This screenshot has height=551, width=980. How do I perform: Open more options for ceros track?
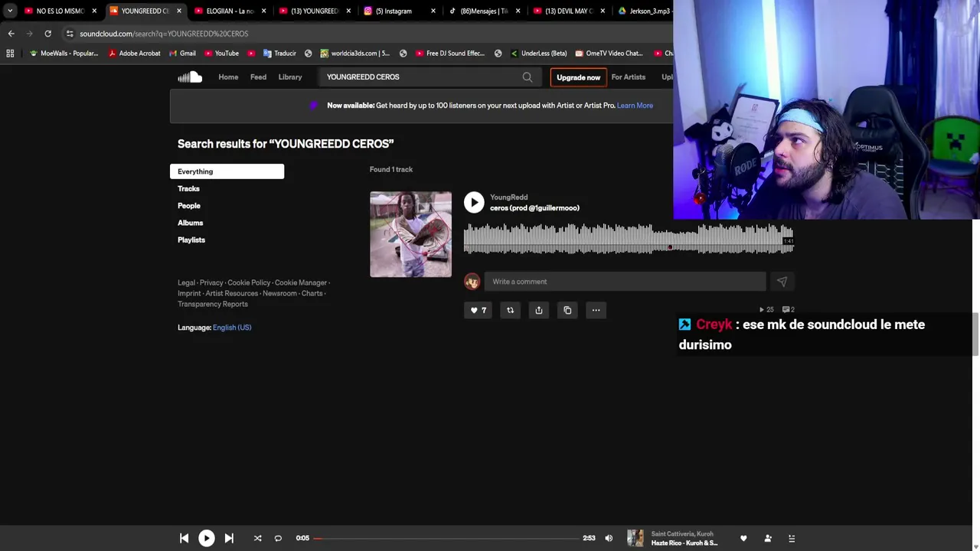click(596, 310)
